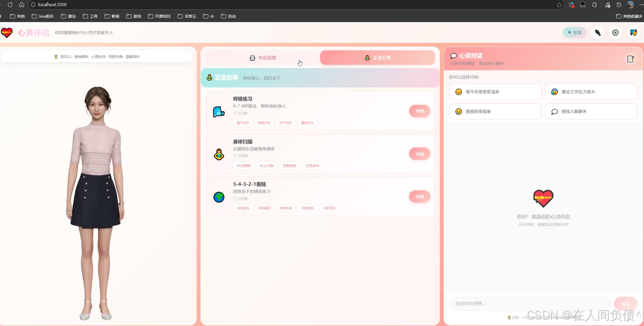Click the breathing face icon for 呼吸练习

218,112
